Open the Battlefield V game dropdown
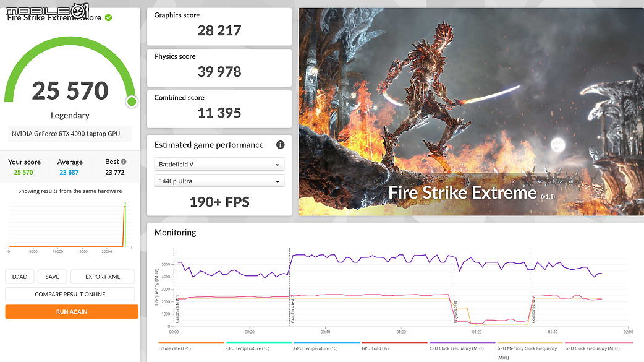This screenshot has height=362, width=644. click(x=219, y=164)
